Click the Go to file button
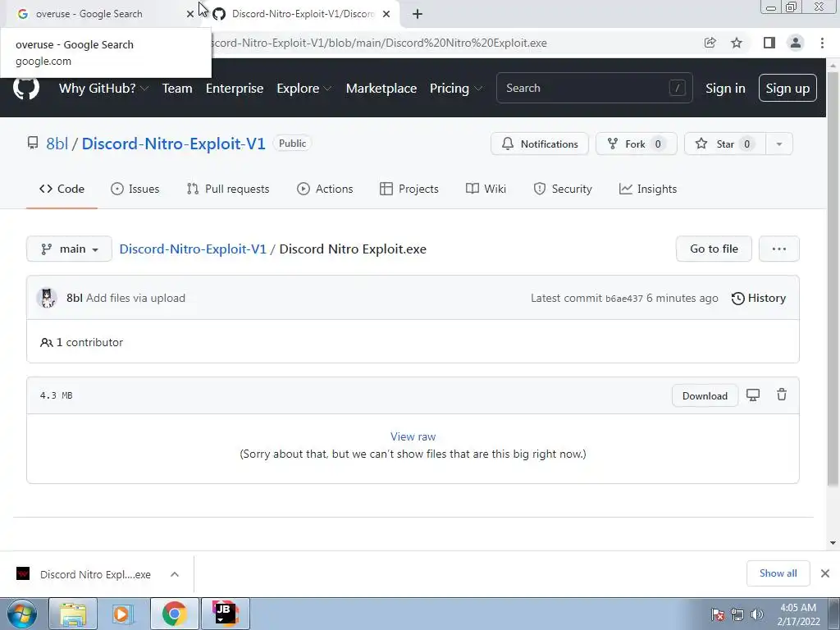 coord(714,249)
